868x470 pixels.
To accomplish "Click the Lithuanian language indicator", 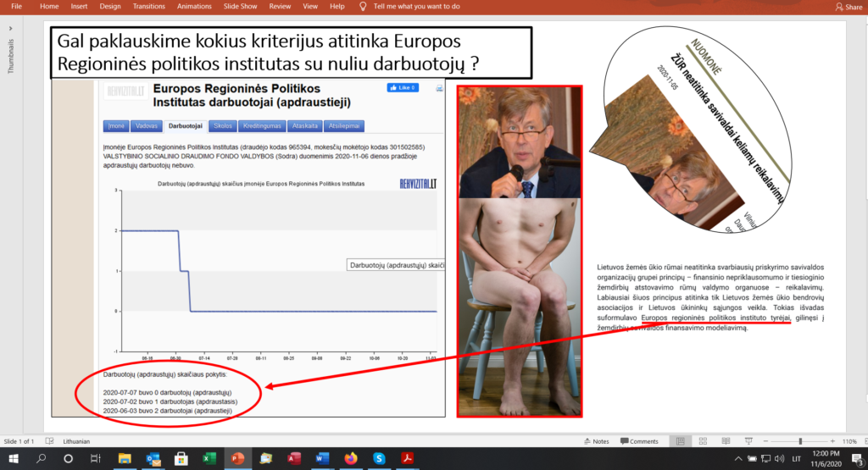I will [x=76, y=441].
